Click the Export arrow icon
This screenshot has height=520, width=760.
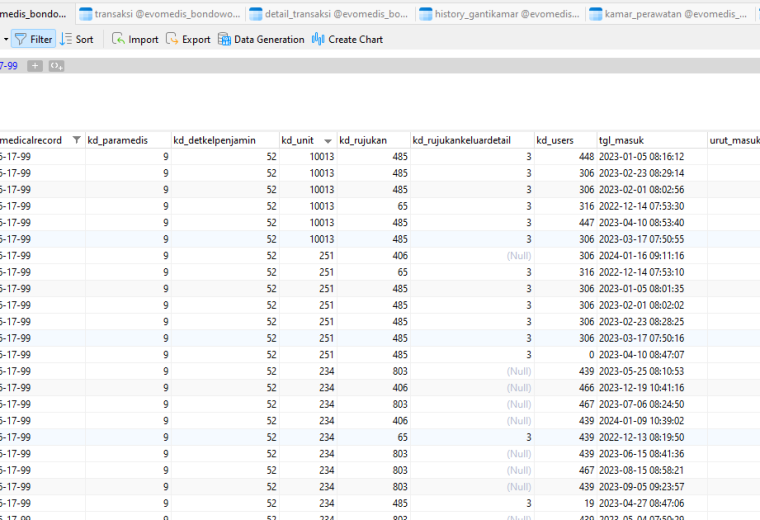pos(172,39)
